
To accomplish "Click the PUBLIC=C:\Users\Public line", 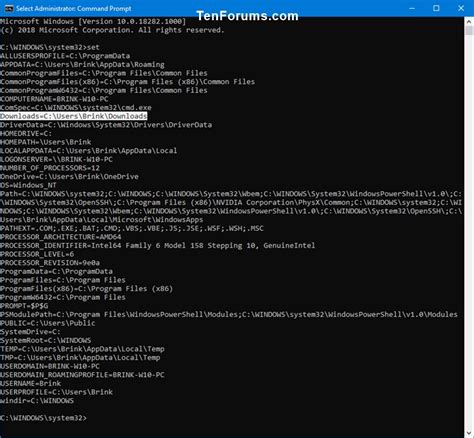I will click(48, 323).
